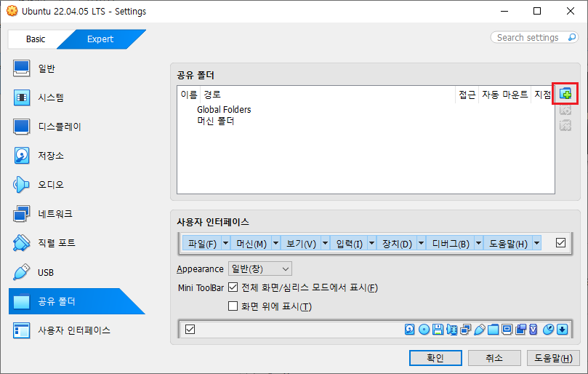Click the window icon beside 사용자 인터페이스
Image resolution: width=588 pixels, height=374 pixels.
(x=21, y=330)
